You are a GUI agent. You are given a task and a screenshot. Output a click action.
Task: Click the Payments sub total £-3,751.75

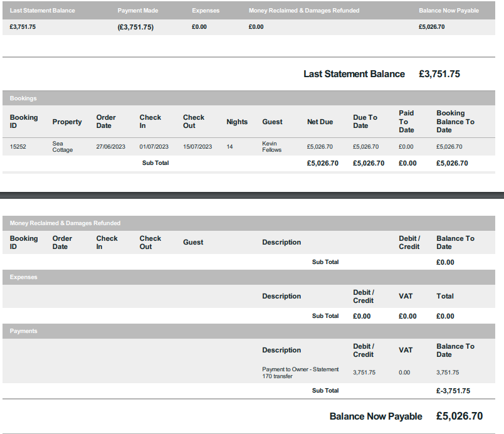[453, 391]
